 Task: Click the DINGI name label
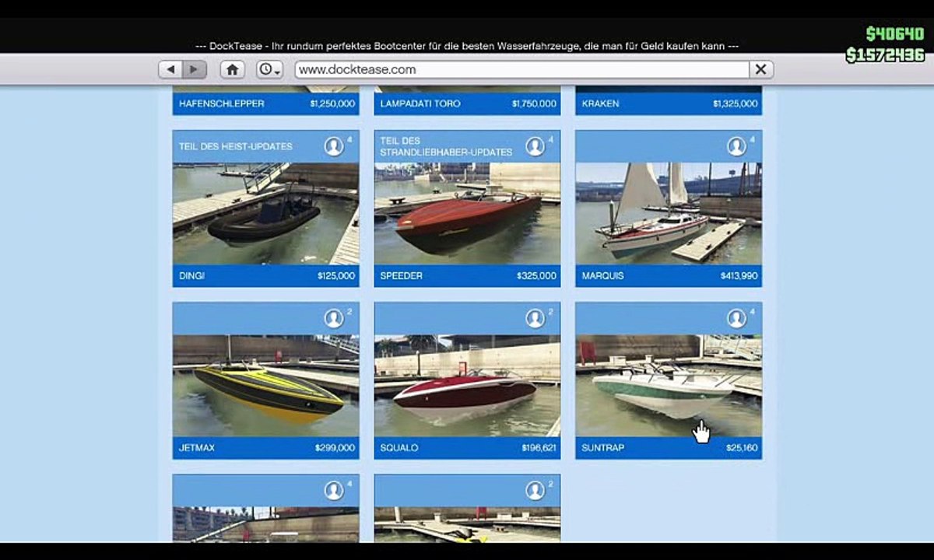coord(191,276)
